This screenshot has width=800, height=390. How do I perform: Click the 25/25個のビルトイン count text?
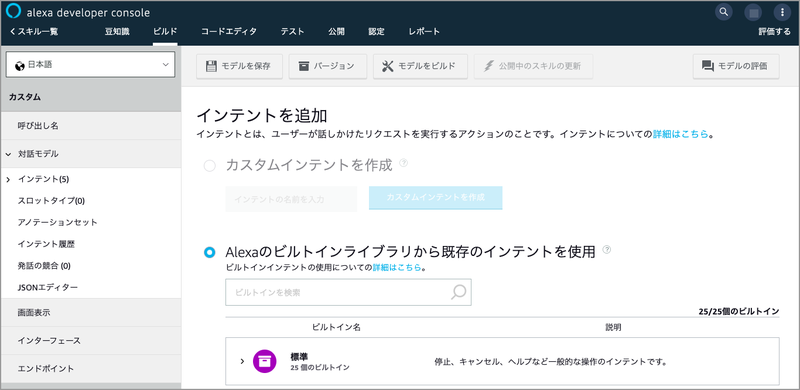739,311
